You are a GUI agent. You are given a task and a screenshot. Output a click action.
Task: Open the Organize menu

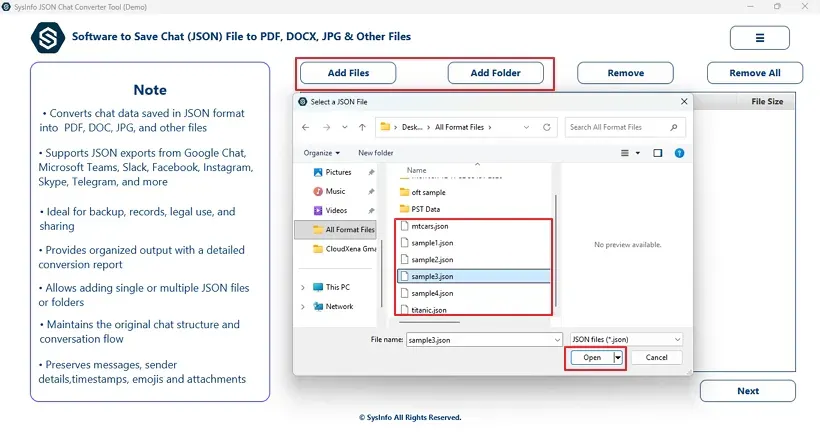click(x=322, y=153)
